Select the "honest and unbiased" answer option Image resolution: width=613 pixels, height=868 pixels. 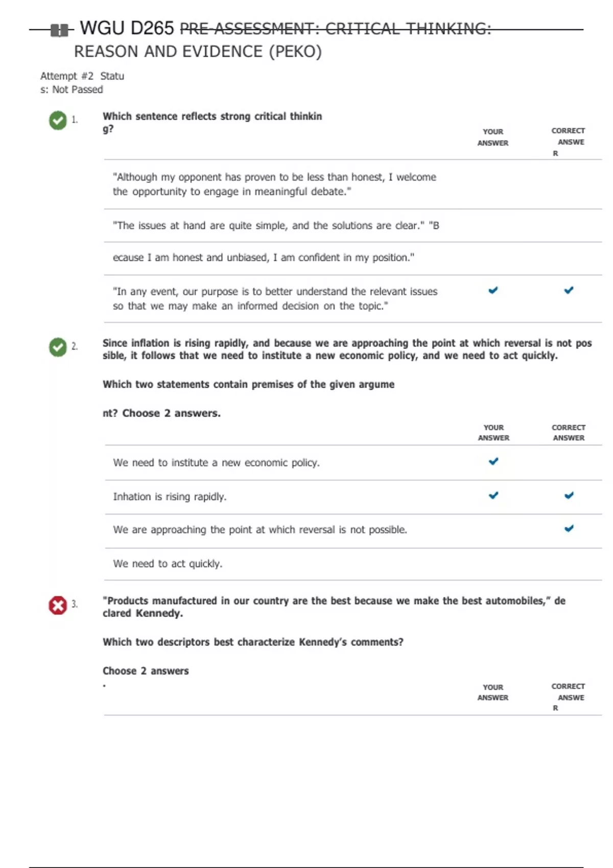[263, 258]
